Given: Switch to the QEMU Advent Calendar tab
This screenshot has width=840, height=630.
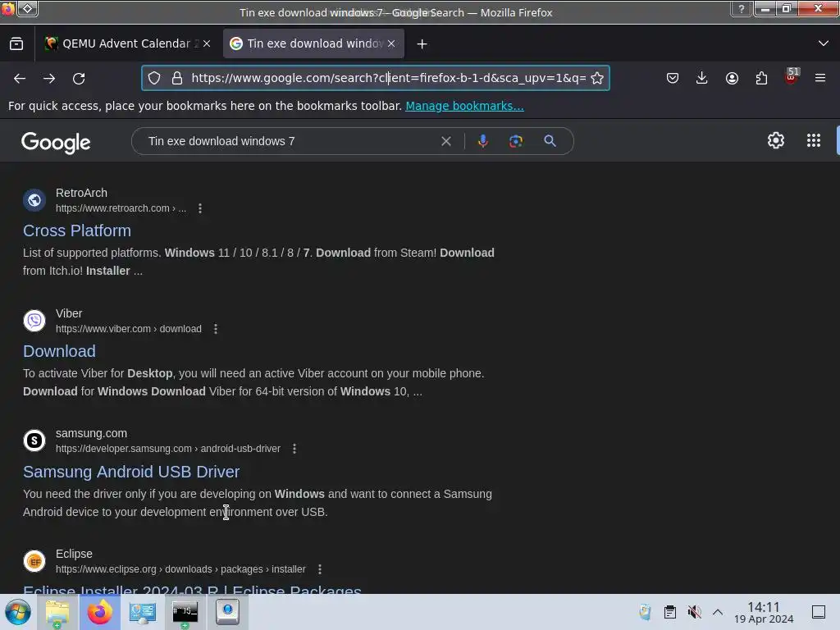Looking at the screenshot, I should click(x=127, y=43).
